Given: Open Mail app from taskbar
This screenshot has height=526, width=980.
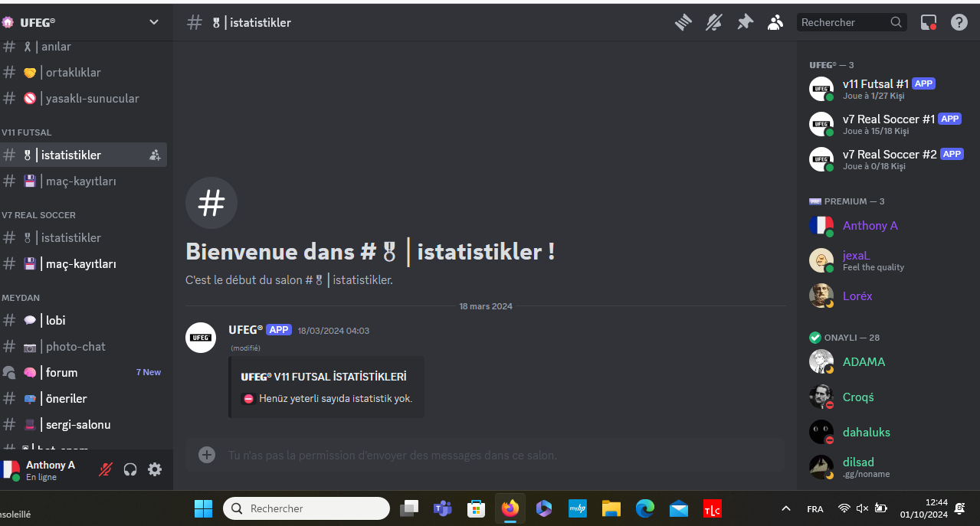Looking at the screenshot, I should (679, 508).
